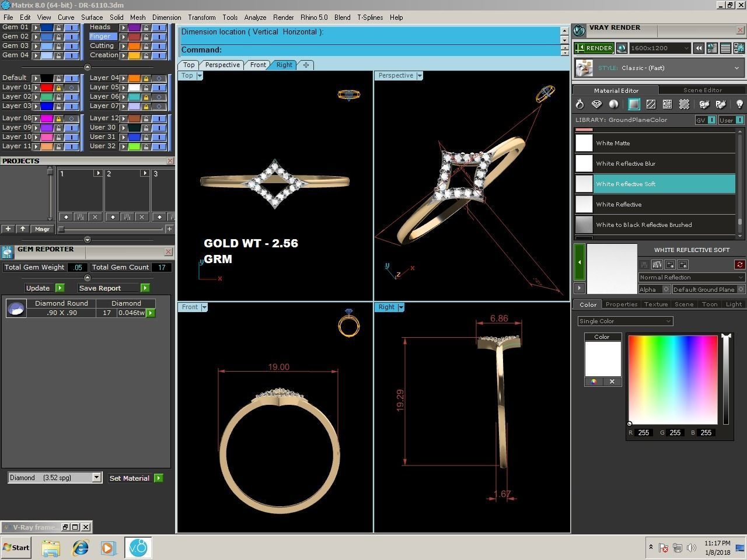The width and height of the screenshot is (747, 560).
Task: Click the green RENDER button
Action: tap(594, 48)
